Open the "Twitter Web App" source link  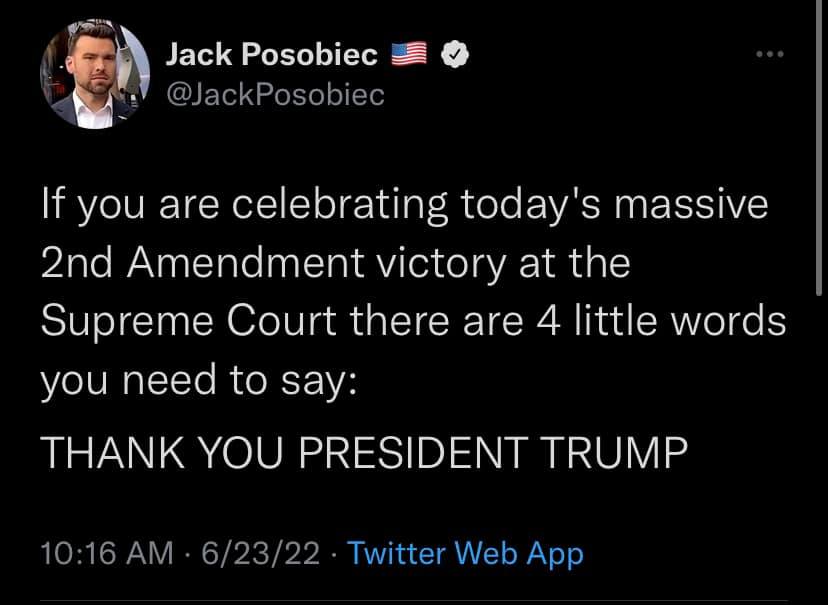(x=465, y=553)
